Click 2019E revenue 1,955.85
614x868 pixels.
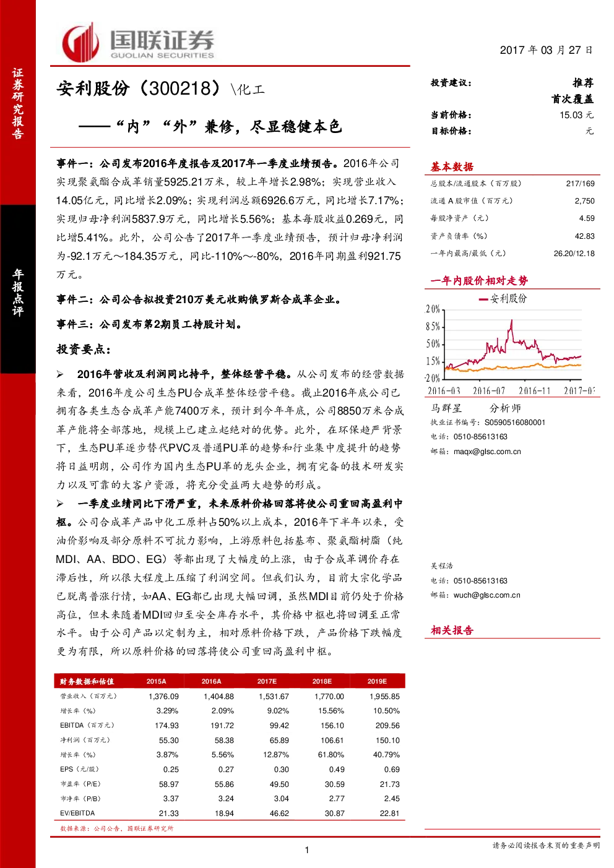[x=384, y=697]
